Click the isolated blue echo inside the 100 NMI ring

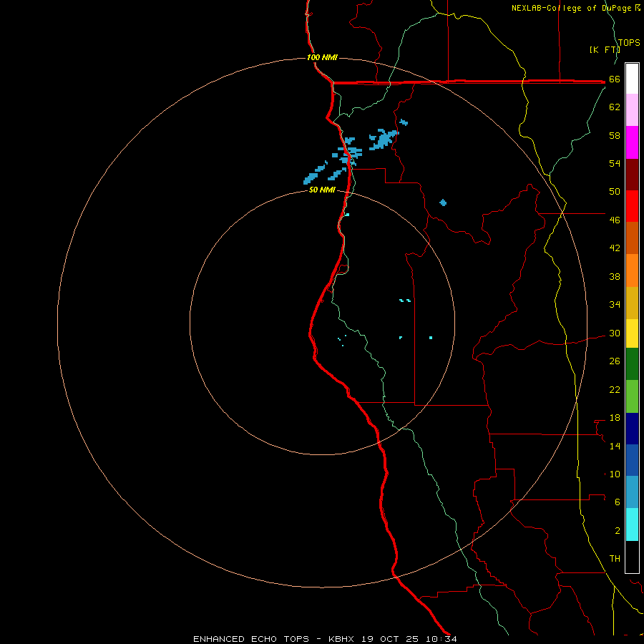[443, 203]
